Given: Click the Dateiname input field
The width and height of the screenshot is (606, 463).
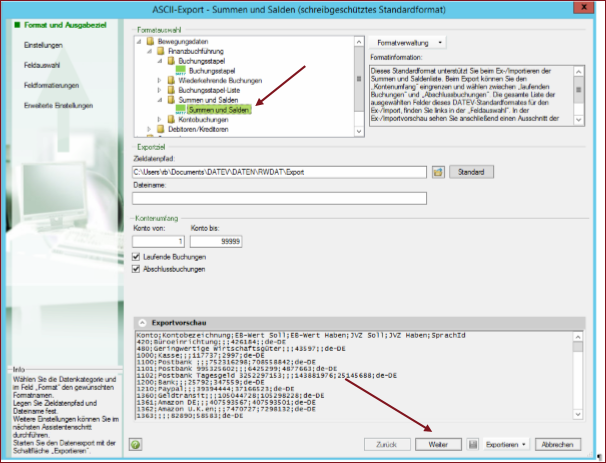Looking at the screenshot, I should [x=279, y=197].
